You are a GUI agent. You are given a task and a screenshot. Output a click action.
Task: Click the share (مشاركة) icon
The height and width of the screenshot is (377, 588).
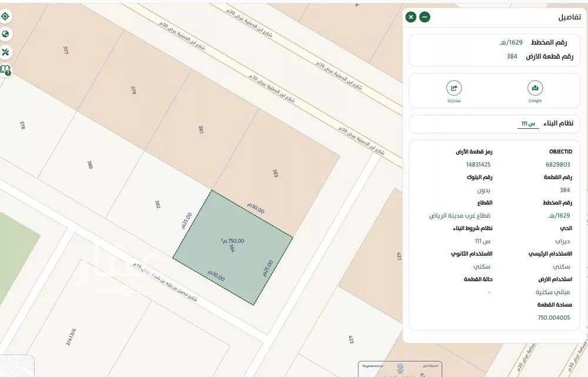[x=454, y=88]
